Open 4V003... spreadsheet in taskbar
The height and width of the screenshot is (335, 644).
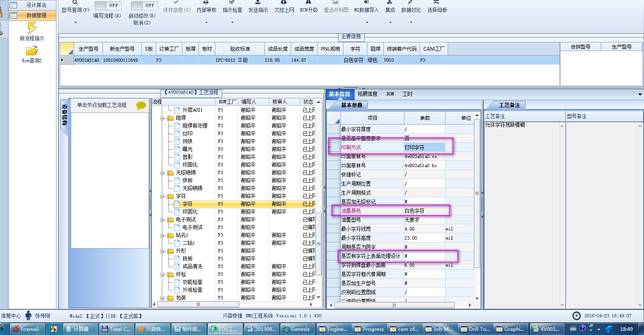[546, 329]
